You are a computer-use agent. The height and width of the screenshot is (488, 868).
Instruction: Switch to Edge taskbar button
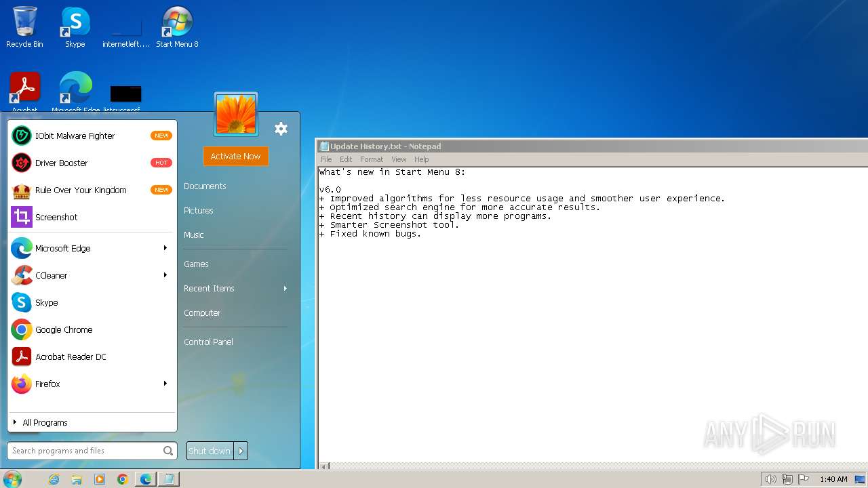click(x=146, y=479)
